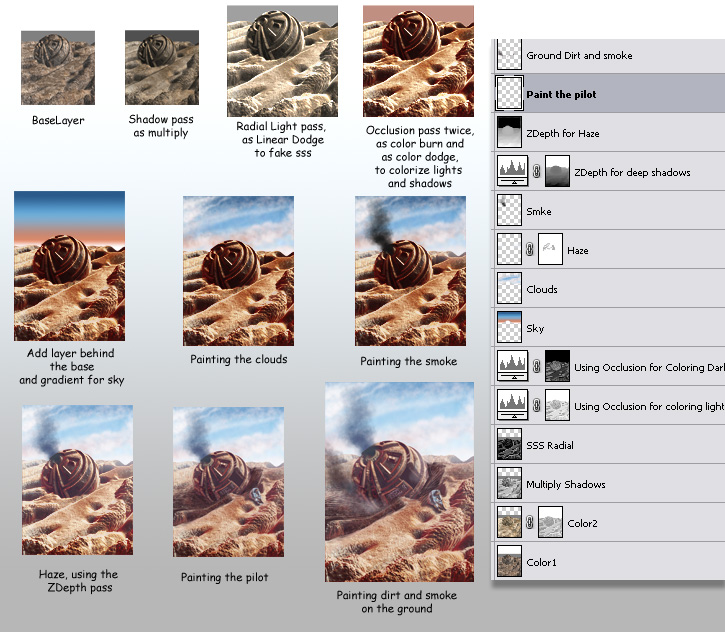This screenshot has height=632, width=725.
Task: Select the mask of ZDepth for deep shadows
Action: click(555, 172)
